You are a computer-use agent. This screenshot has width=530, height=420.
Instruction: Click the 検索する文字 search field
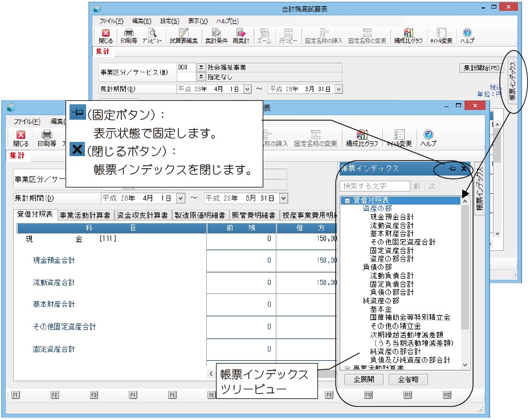click(x=374, y=186)
